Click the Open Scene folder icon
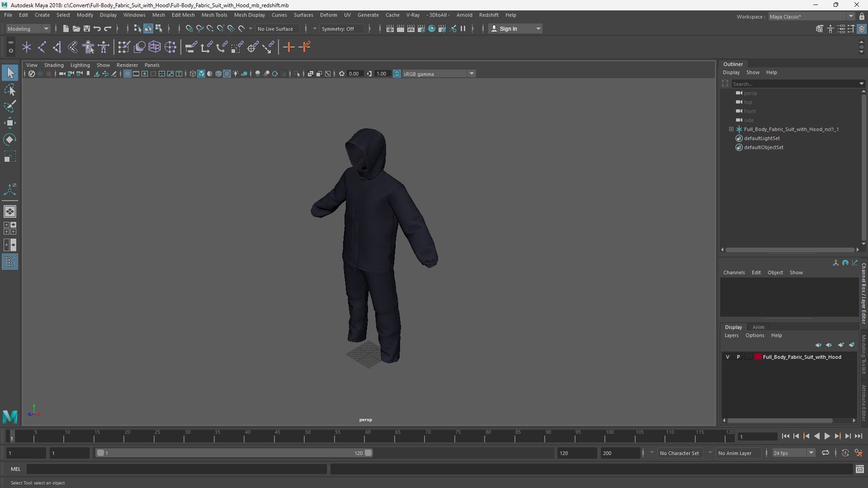 (x=76, y=28)
